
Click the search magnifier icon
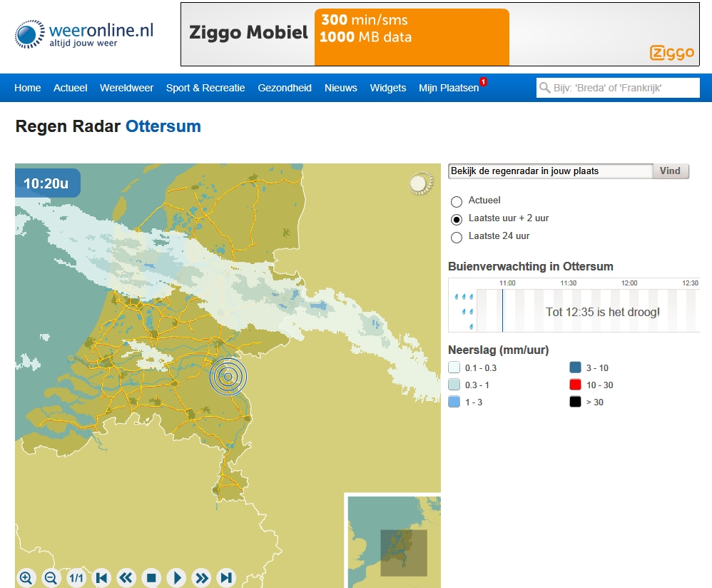click(544, 87)
